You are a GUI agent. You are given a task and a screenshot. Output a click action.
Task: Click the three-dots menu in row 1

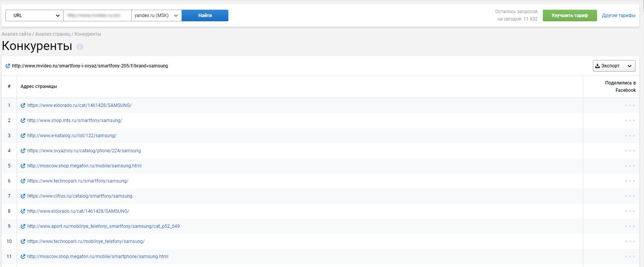click(630, 105)
